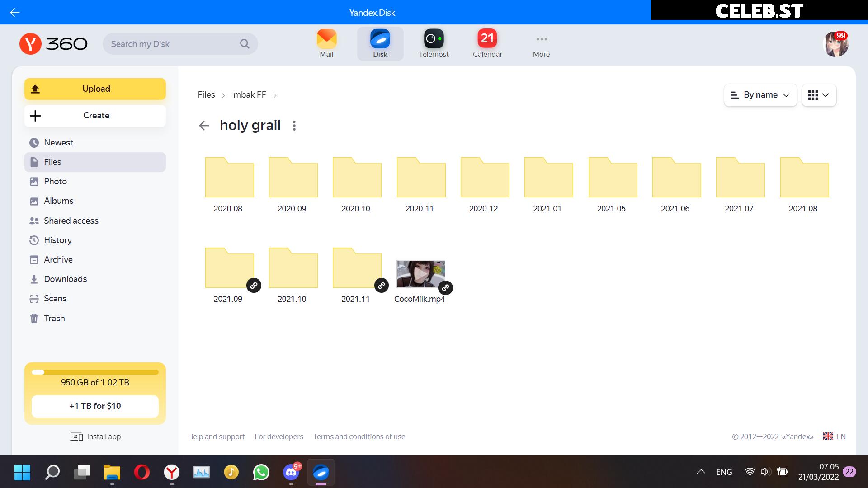This screenshot has width=868, height=488.
Task: Open Yandex Mail app icon
Action: tap(326, 39)
